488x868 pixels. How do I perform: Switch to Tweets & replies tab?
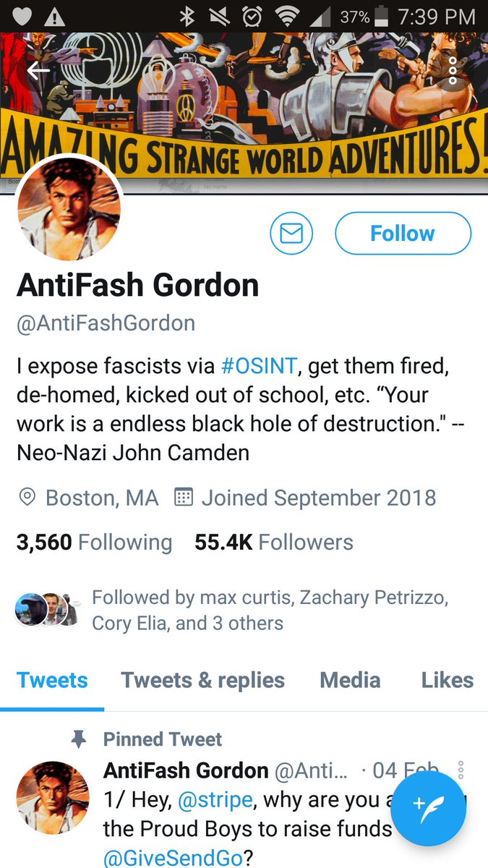[x=202, y=681]
